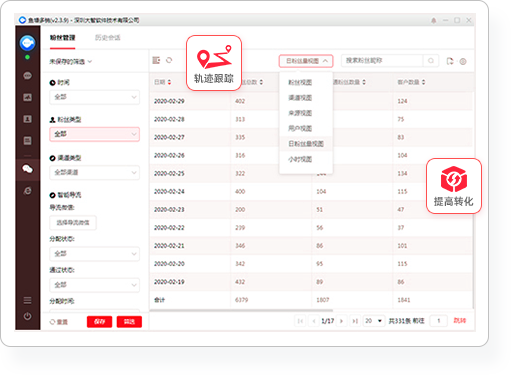Switch to the 历史会话 tab
The height and width of the screenshot is (375, 511).
[108, 38]
